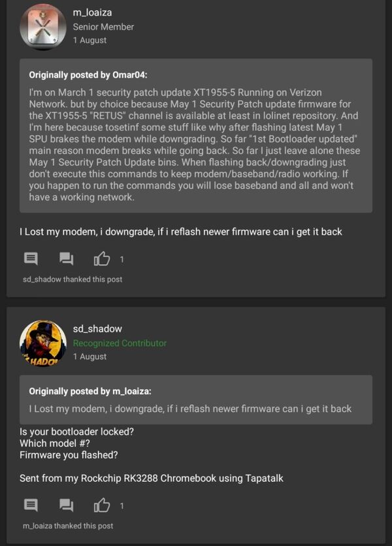Tap the reply icon under sd_shadow's post
The height and width of the screenshot is (546, 392).
tap(31, 505)
